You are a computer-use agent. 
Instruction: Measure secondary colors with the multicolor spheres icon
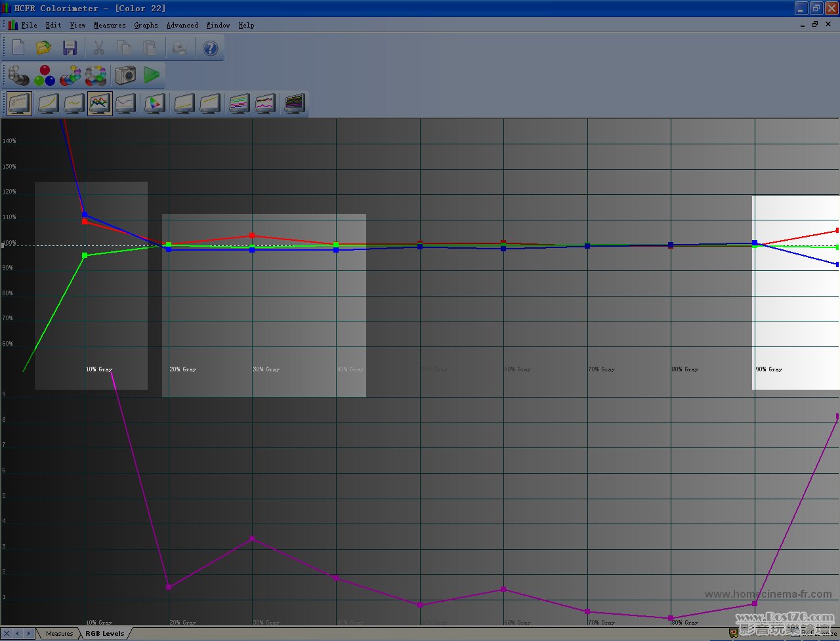tap(70, 75)
